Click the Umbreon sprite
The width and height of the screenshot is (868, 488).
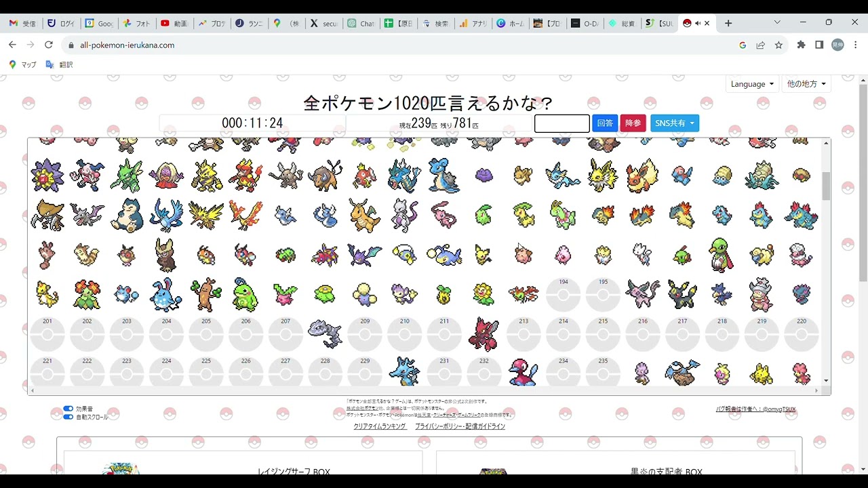tap(682, 294)
